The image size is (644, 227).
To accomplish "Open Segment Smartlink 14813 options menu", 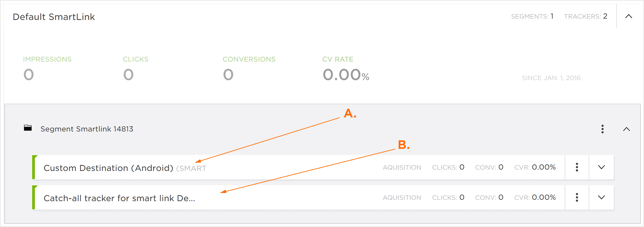I will [602, 129].
